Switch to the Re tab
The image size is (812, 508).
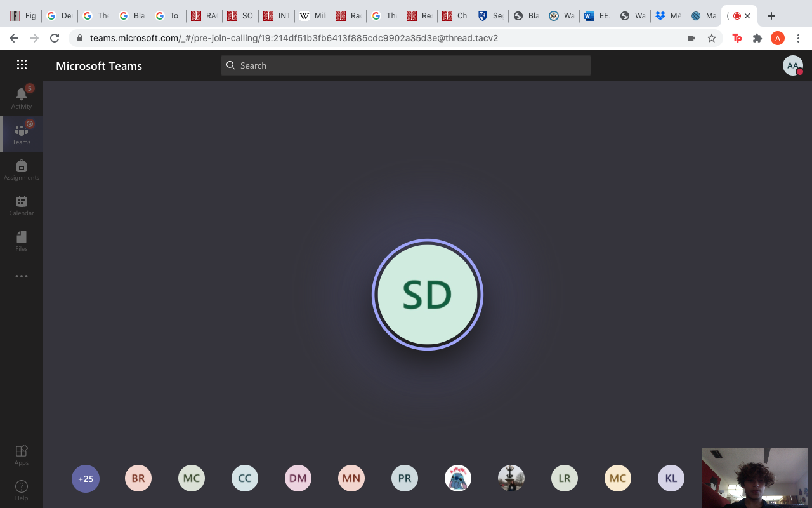pos(421,16)
